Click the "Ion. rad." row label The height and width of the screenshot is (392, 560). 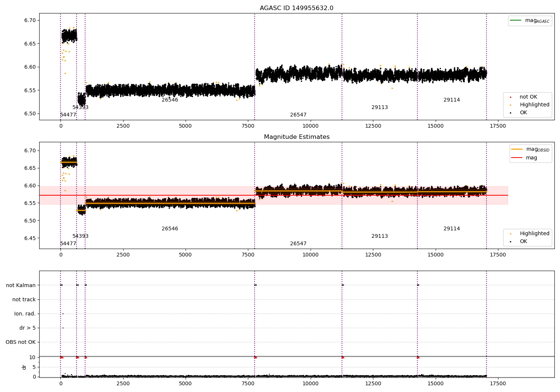(25, 314)
